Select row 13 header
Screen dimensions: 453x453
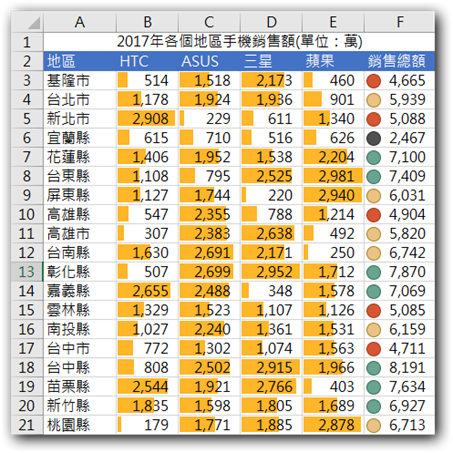tap(27, 272)
